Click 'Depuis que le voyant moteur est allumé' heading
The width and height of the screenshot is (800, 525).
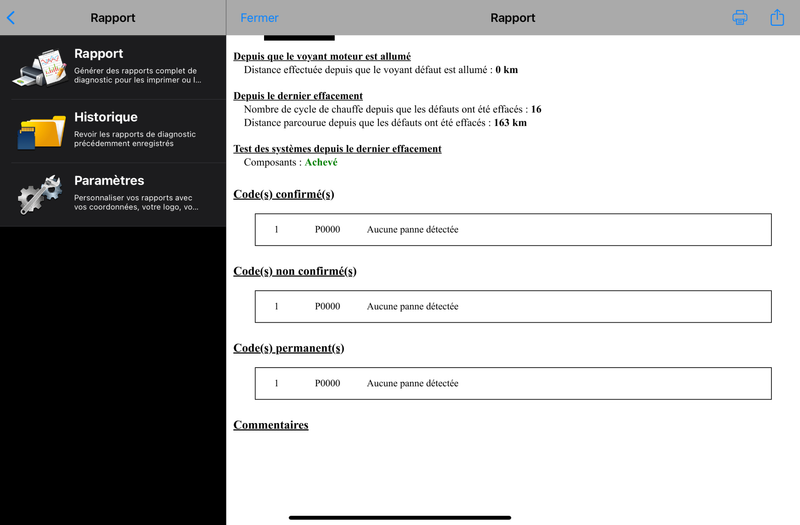(x=322, y=56)
